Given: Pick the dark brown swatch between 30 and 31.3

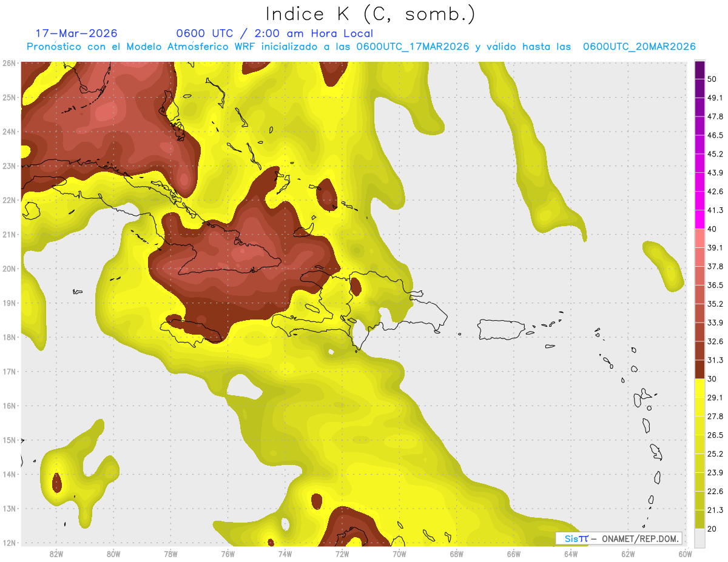Looking at the screenshot, I should (x=699, y=370).
